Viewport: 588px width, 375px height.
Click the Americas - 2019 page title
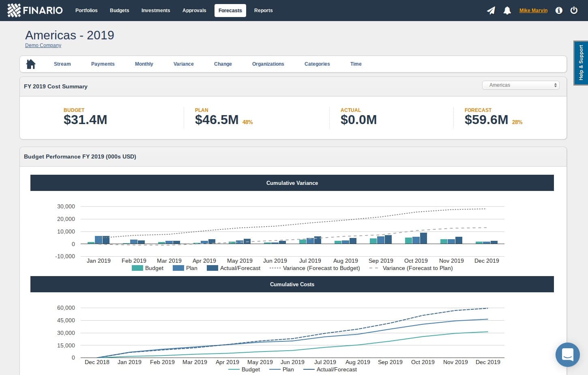[70, 35]
